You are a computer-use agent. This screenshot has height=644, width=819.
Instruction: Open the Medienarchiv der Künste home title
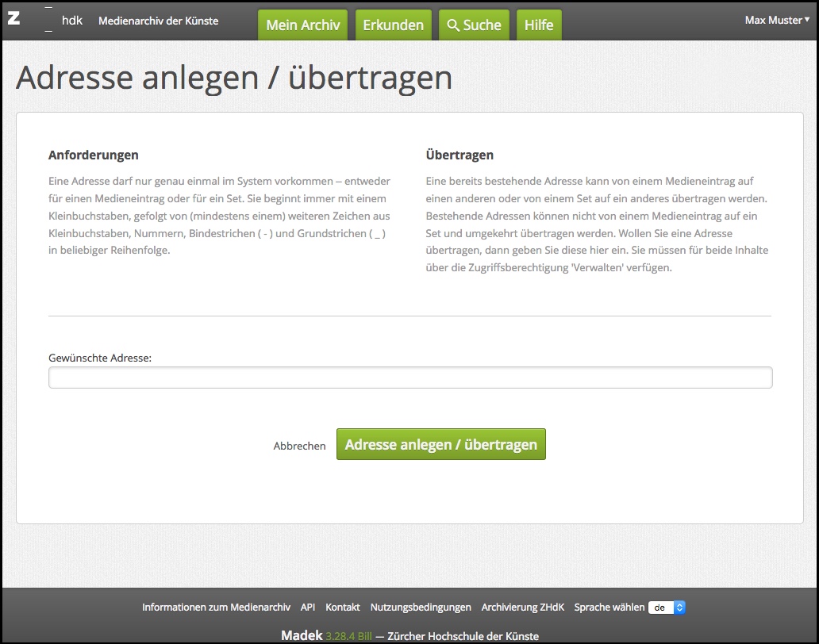click(x=158, y=21)
